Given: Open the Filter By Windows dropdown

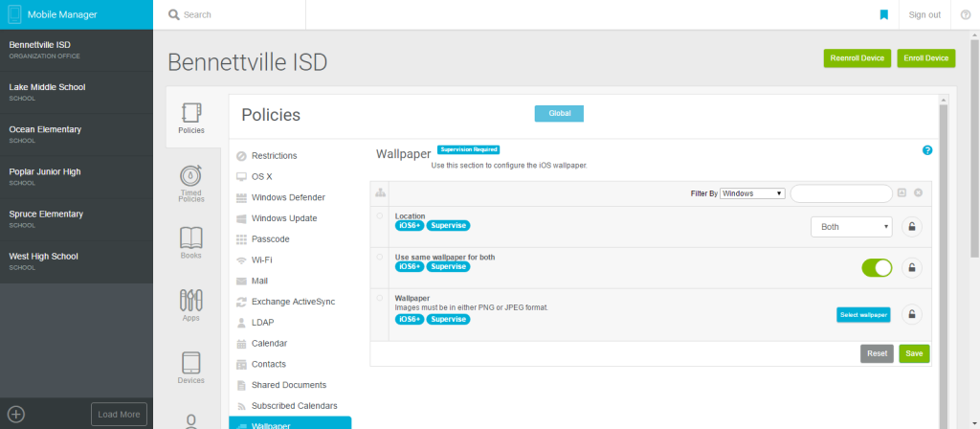Looking at the screenshot, I should pyautogui.click(x=752, y=193).
